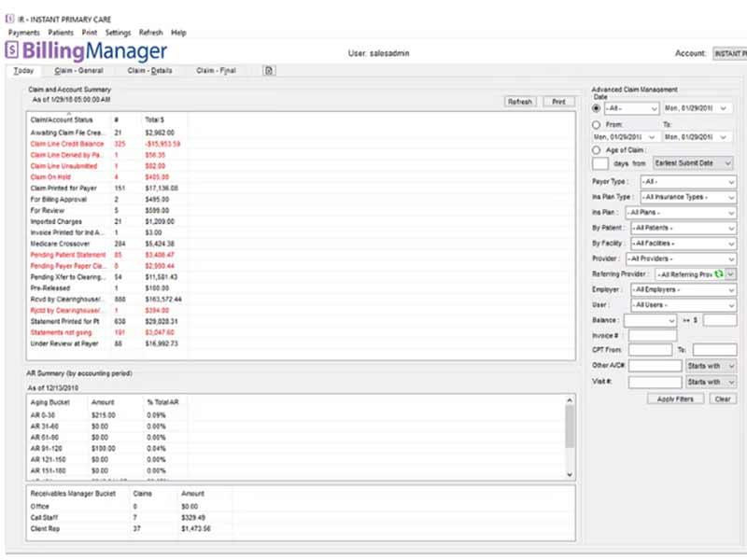Open the Visit # Starts with dropdown
This screenshot has height=560, width=747.
pyautogui.click(x=712, y=382)
